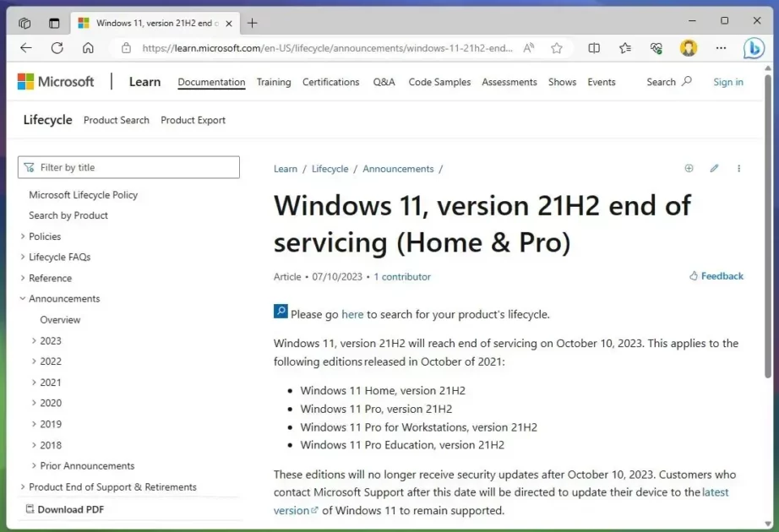Open Edge Settings and more menu
The height and width of the screenshot is (532, 779).
721,48
